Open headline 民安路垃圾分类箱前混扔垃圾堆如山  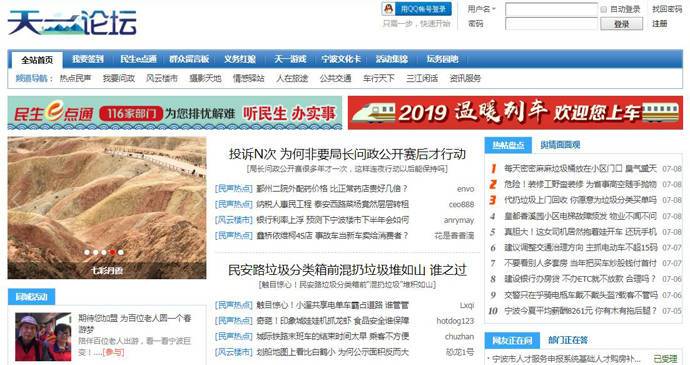(347, 270)
